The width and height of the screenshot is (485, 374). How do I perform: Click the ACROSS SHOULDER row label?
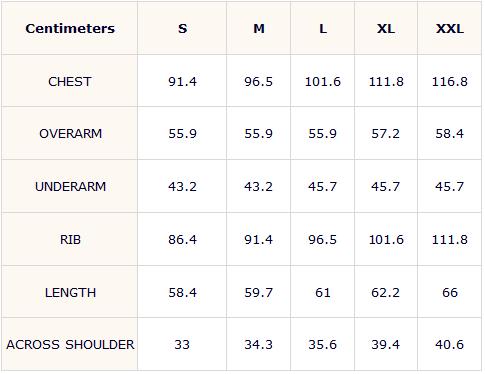click(70, 344)
